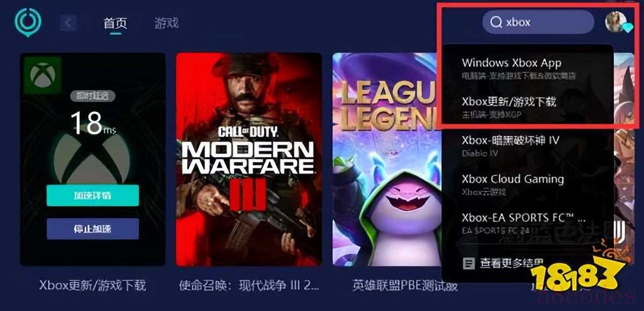Screen dimensions: 644x311
Task: Click the diamond VIP badge near avatar
Action: (x=627, y=27)
